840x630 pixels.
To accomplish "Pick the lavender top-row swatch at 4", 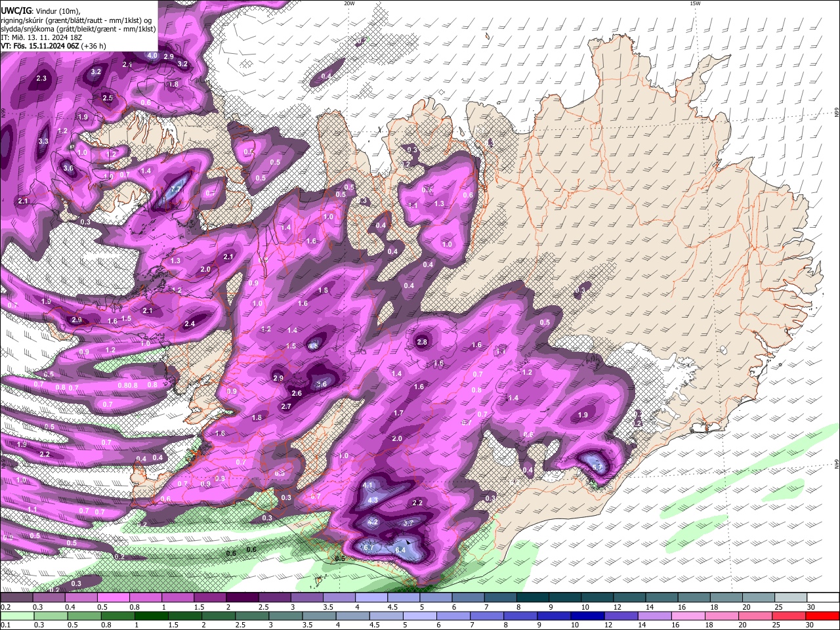I will 371,598.
